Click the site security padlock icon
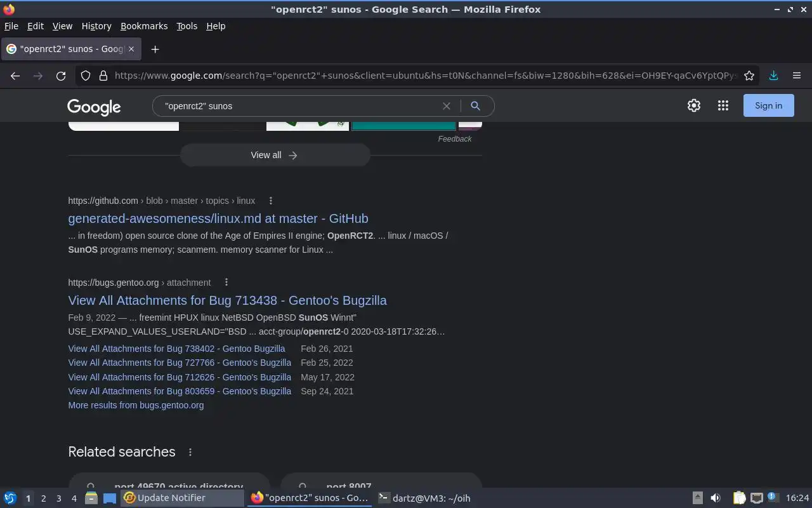 [x=103, y=76]
